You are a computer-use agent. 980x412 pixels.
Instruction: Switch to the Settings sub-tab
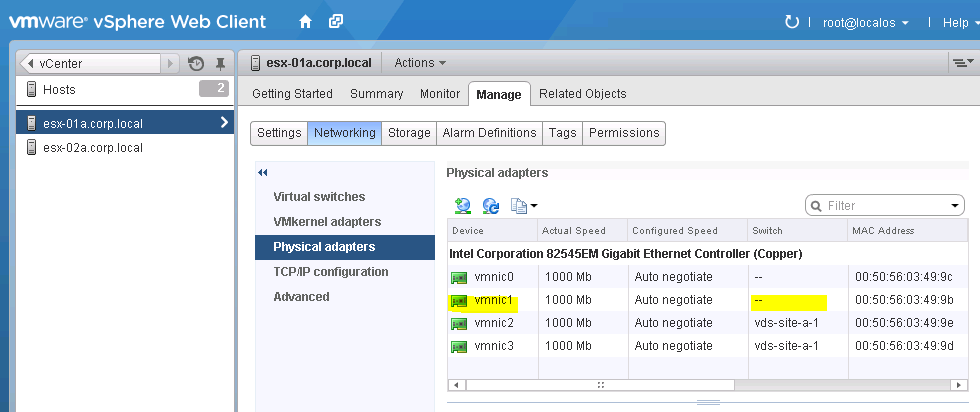pos(279,133)
